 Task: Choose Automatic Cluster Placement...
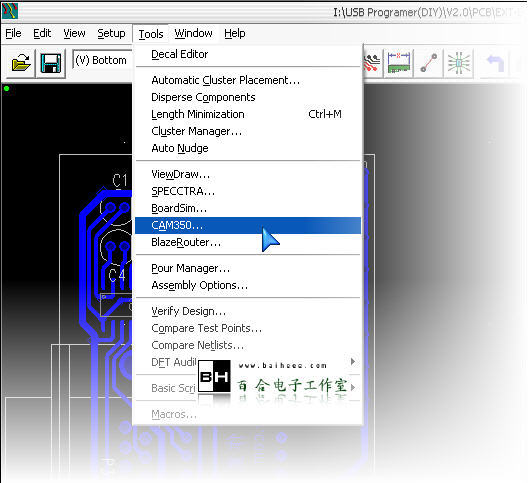[x=248, y=80]
